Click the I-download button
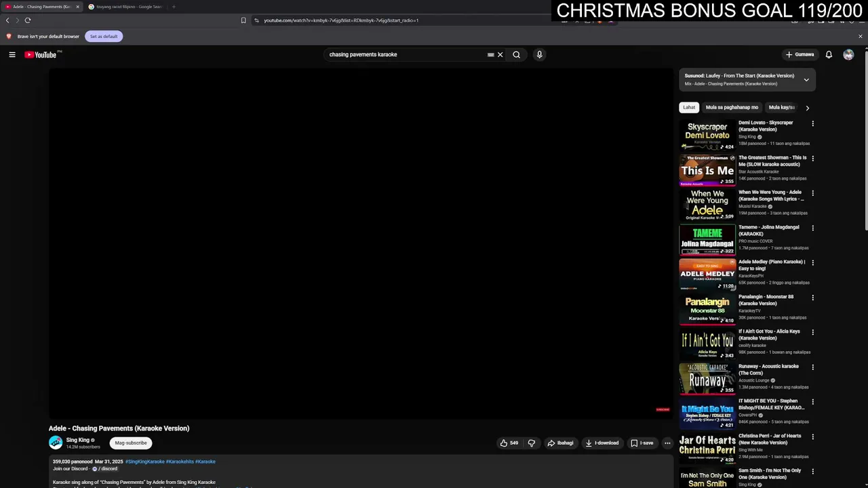 coord(603,443)
